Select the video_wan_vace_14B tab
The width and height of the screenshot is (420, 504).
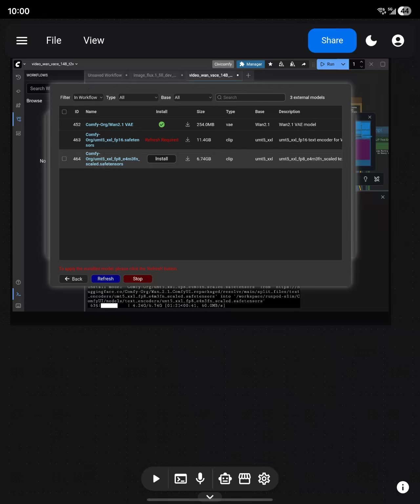point(211,75)
